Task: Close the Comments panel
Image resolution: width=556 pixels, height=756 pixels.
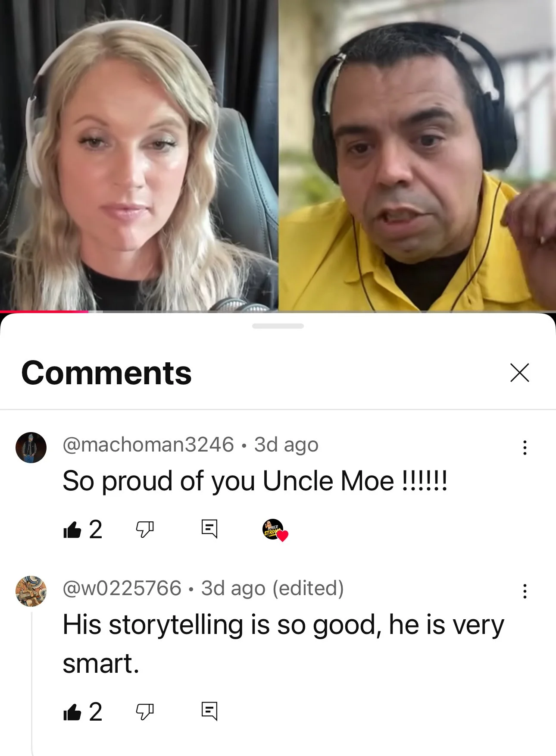Action: pyautogui.click(x=519, y=373)
